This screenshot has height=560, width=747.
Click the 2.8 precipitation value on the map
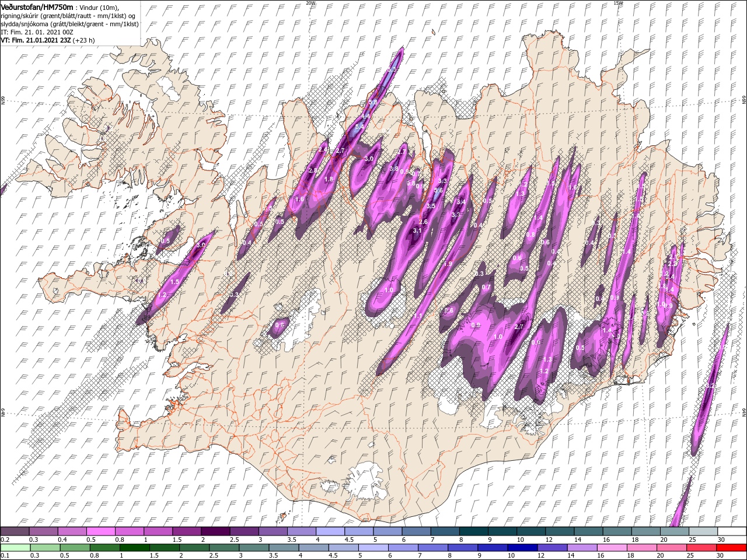(312, 170)
